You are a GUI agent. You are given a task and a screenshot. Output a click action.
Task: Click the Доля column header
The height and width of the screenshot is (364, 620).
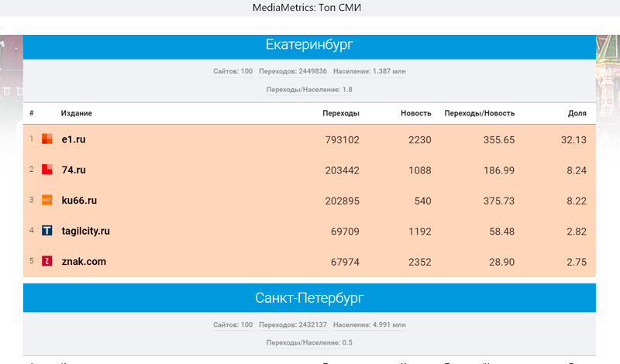577,113
